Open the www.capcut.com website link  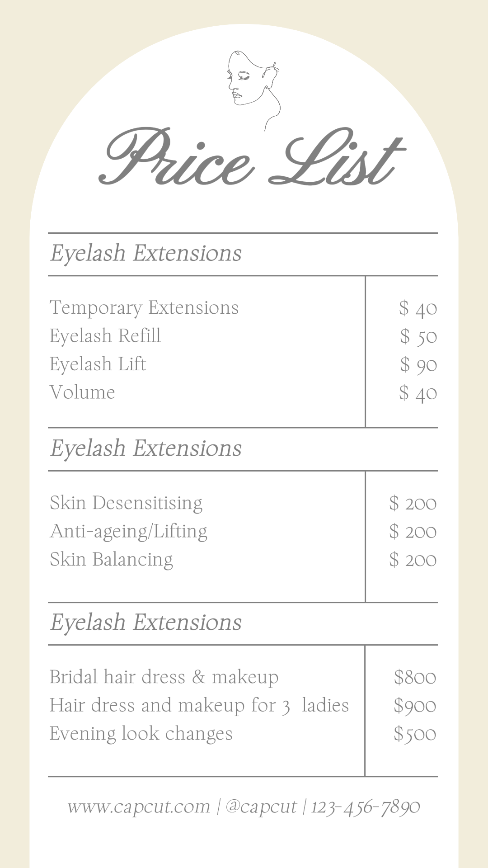[x=139, y=807]
